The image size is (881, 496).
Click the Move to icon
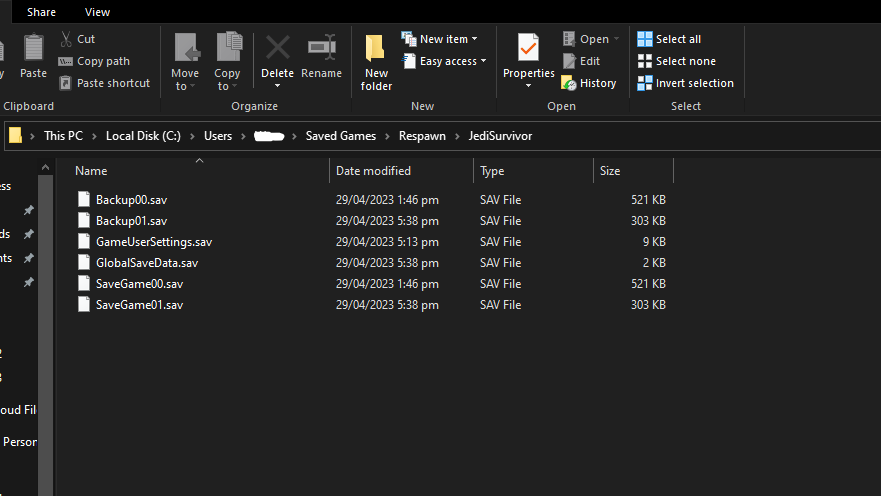point(187,47)
